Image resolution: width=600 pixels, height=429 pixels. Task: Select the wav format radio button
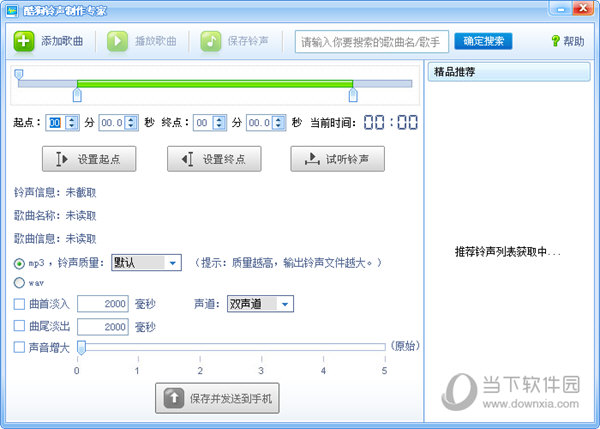(19, 283)
